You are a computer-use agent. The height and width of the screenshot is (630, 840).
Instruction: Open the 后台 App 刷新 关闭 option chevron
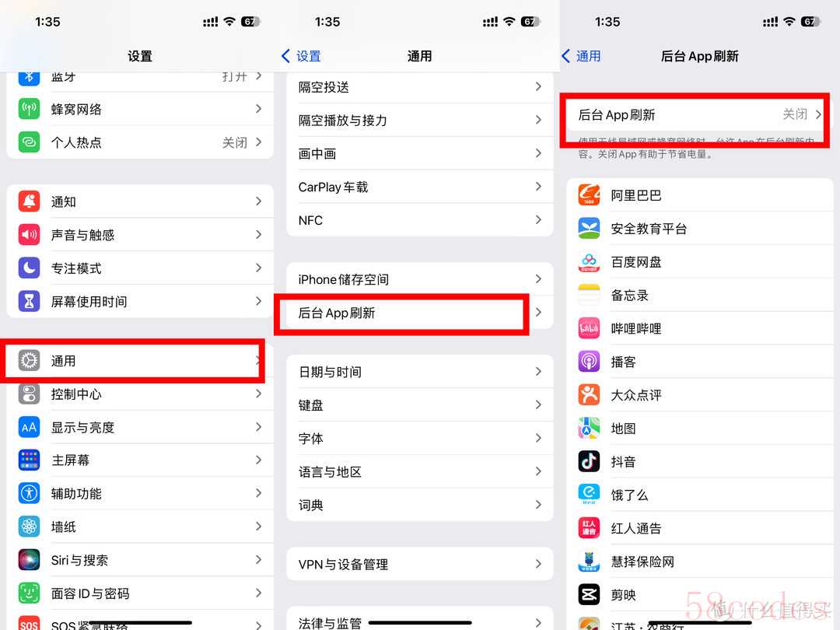click(x=818, y=114)
